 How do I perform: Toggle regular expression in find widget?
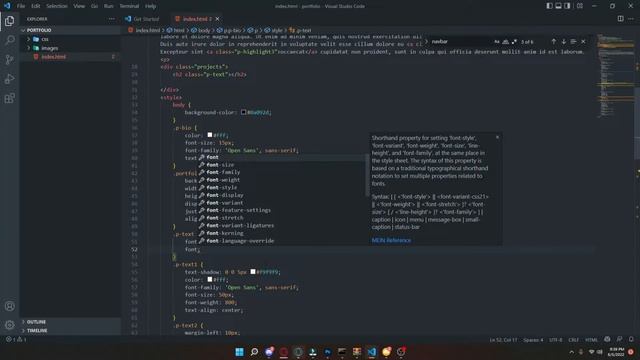[x=514, y=42]
